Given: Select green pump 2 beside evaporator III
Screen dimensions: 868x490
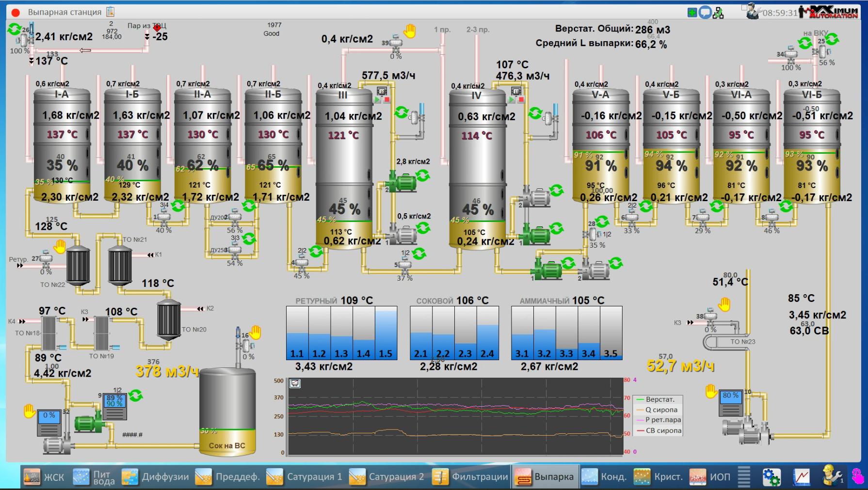Looking at the screenshot, I should point(401,183).
